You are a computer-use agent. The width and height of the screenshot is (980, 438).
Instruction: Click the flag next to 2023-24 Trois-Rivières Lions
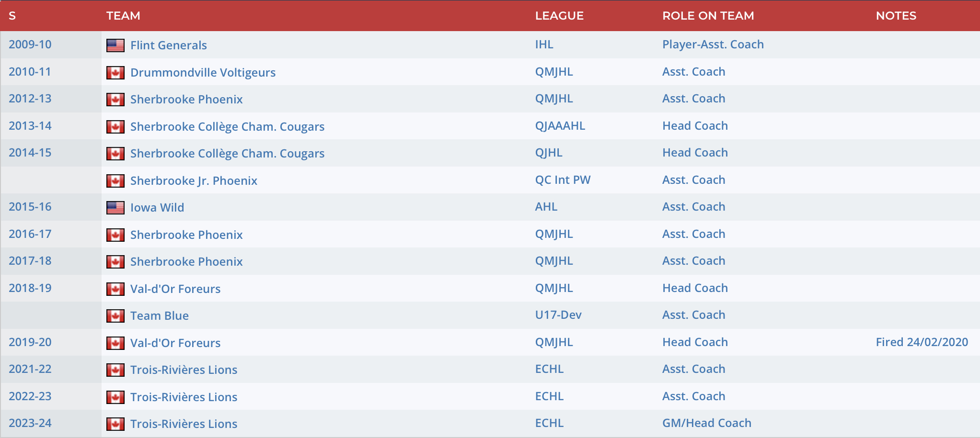115,424
